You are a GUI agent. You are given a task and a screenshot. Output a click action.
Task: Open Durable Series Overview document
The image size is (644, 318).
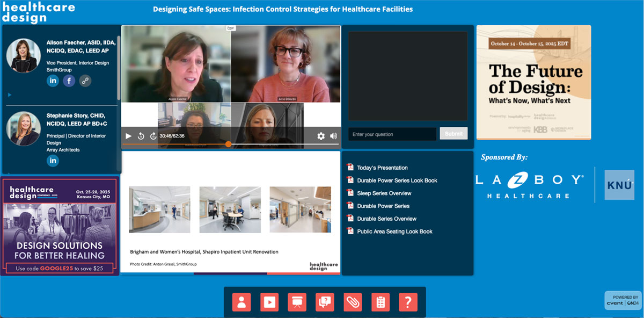coord(386,219)
